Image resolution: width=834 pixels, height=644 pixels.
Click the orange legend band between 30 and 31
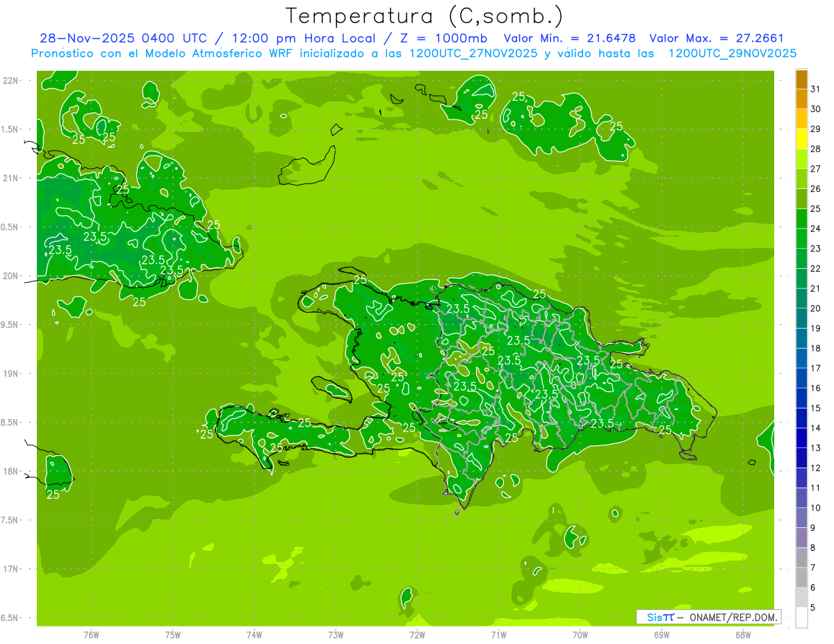801,99
